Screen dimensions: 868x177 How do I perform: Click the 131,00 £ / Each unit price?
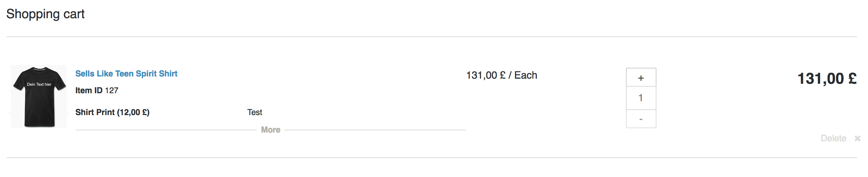502,75
